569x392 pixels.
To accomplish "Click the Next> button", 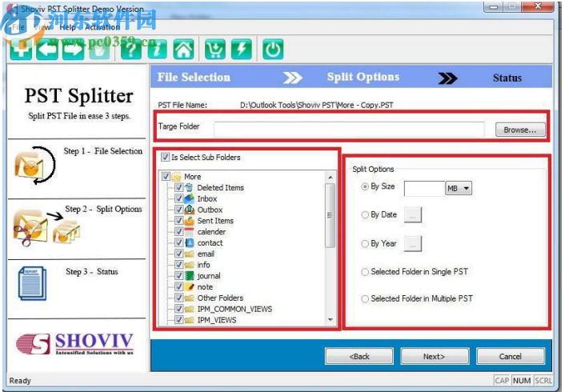I will point(435,357).
